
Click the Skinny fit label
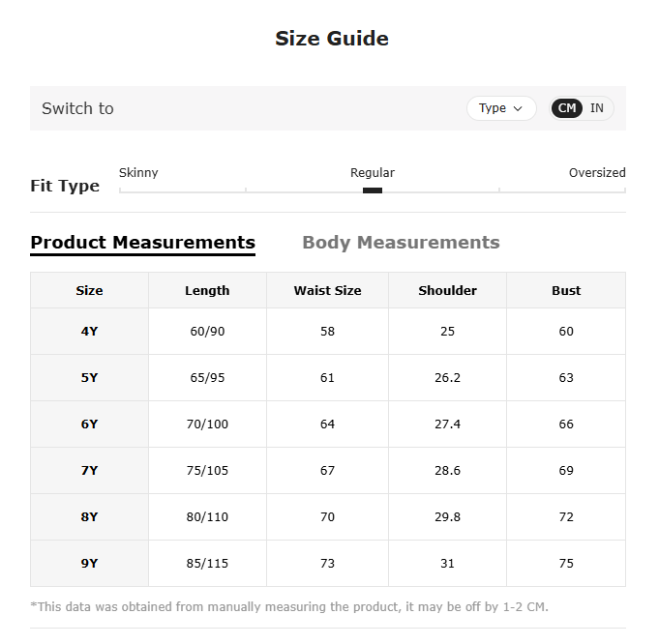coord(138,173)
